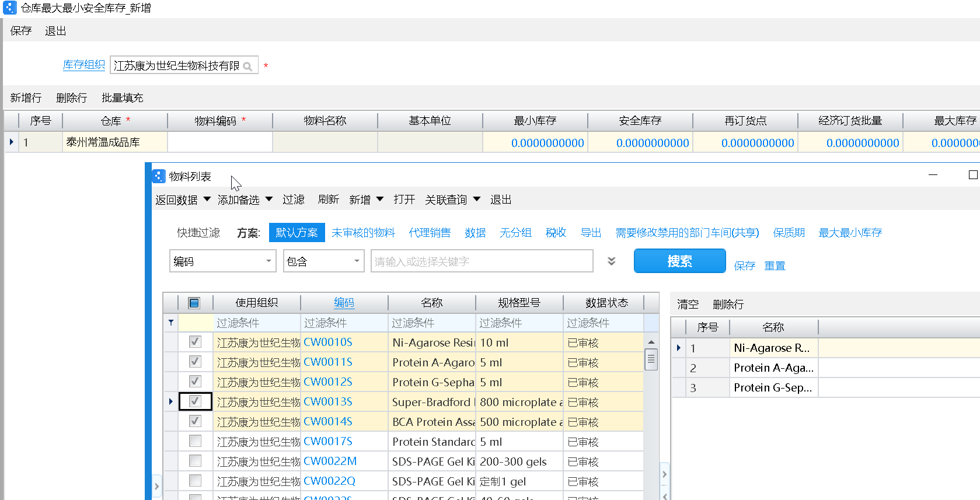
Task: Select the 默认方案 filter scheme
Action: pyautogui.click(x=297, y=232)
